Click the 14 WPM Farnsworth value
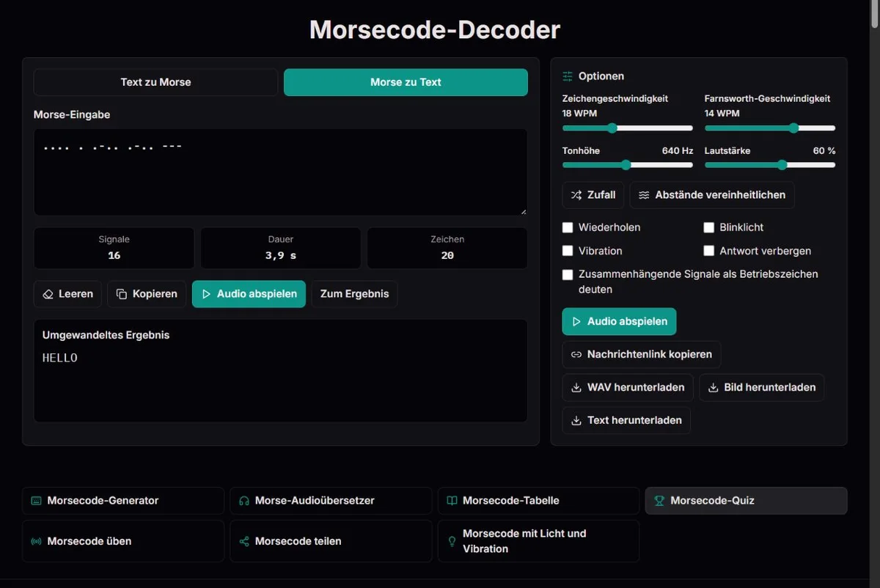Viewport: 880px width, 588px height. coord(722,114)
